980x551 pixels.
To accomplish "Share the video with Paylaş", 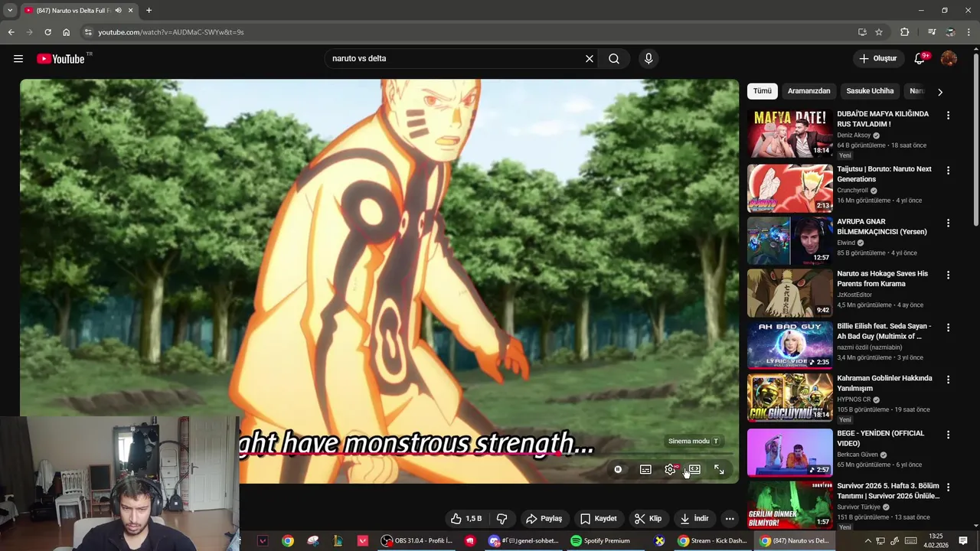I will 544,519.
